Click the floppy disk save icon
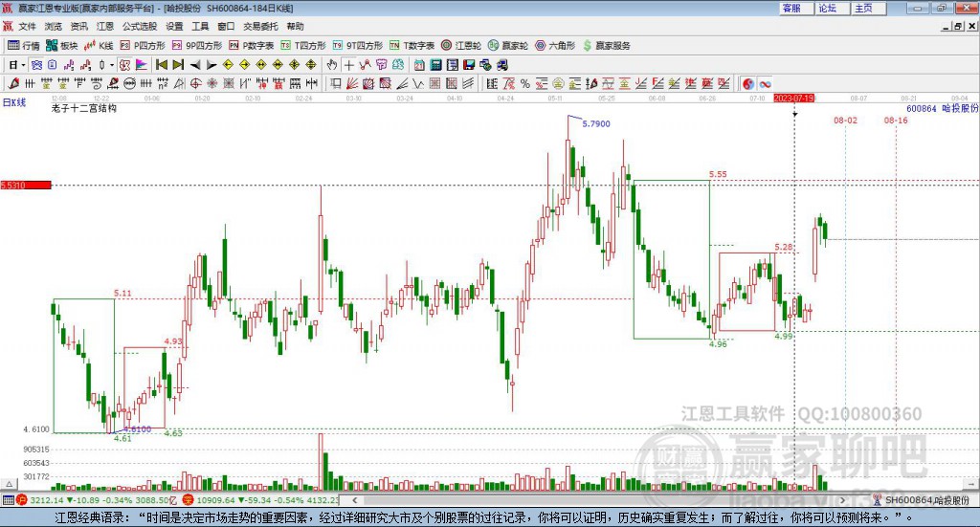 pos(469,65)
